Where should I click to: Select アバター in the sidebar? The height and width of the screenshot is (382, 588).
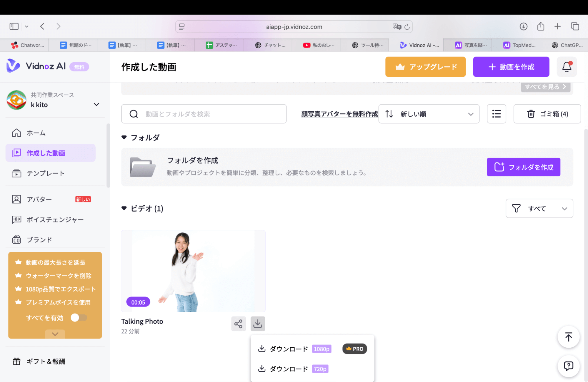point(39,199)
